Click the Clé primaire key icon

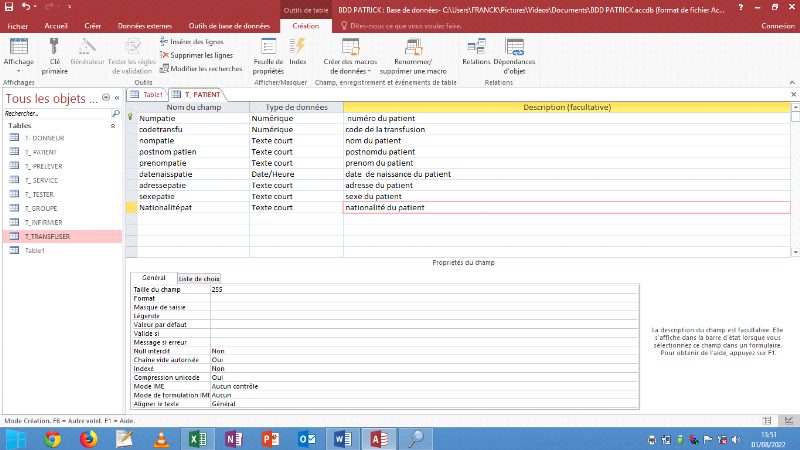coord(55,46)
